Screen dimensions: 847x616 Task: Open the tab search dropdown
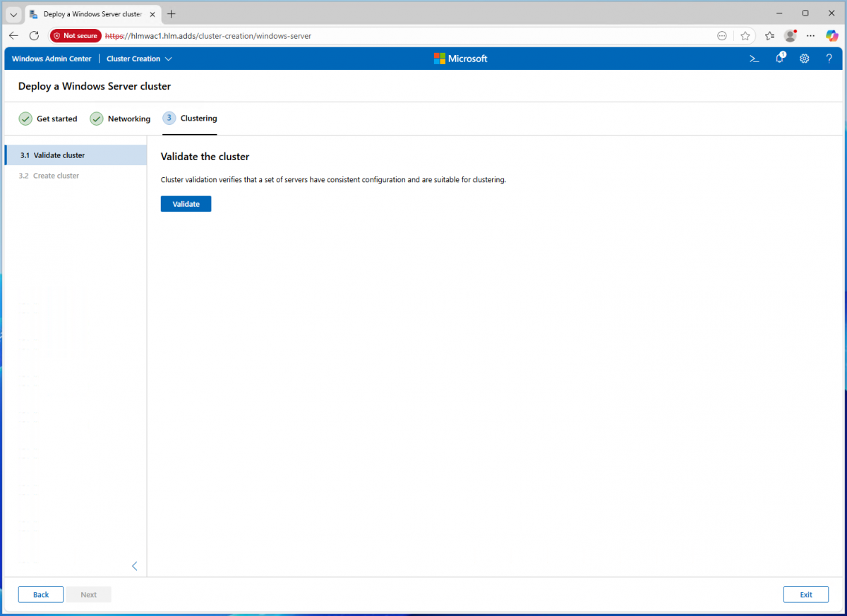click(13, 14)
